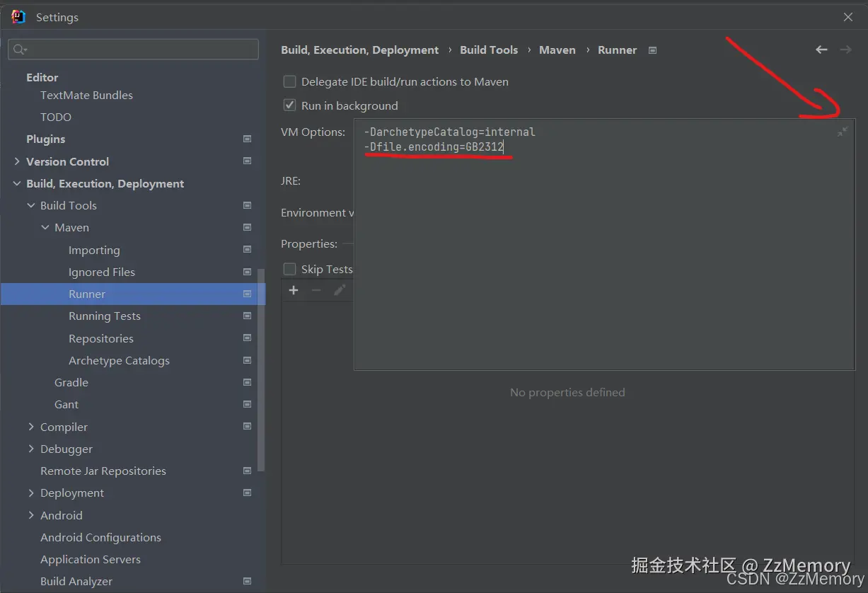This screenshot has width=868, height=593.
Task: Expand the Deployment node
Action: [x=30, y=493]
